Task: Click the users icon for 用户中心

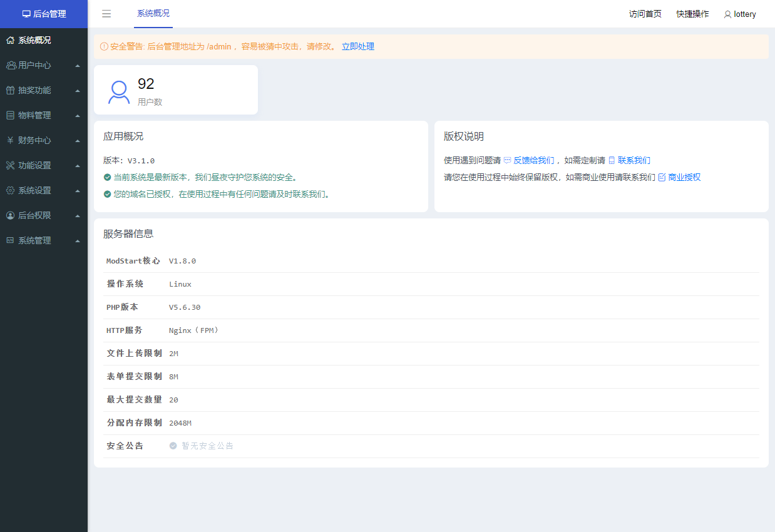Action: tap(11, 65)
